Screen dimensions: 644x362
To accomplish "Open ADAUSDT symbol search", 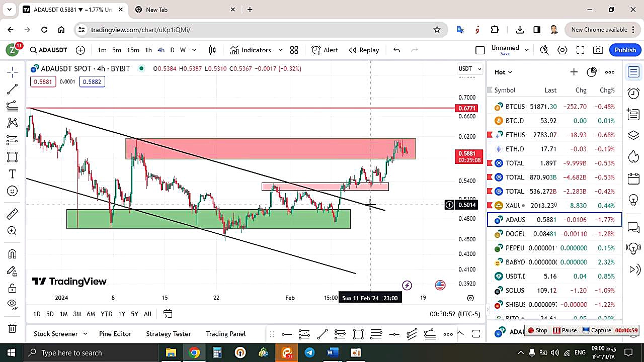I will [48, 50].
